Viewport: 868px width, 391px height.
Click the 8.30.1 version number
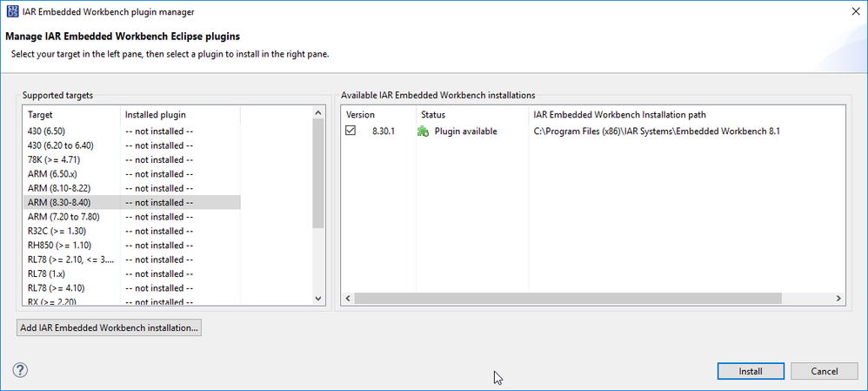coord(384,131)
